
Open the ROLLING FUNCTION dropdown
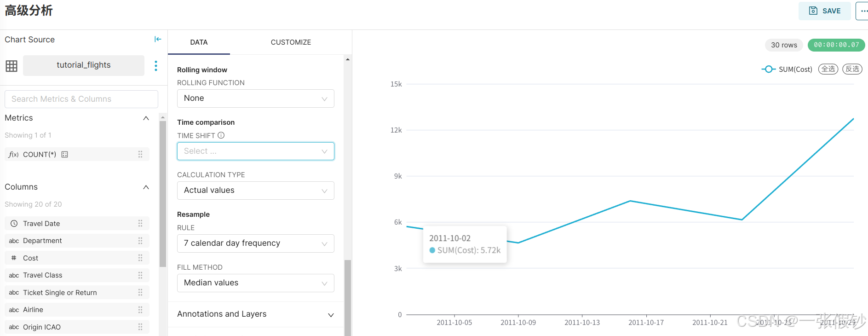pyautogui.click(x=255, y=98)
